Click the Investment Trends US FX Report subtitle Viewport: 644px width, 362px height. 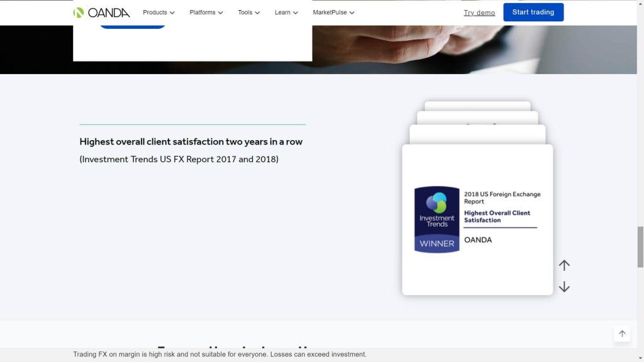(179, 159)
